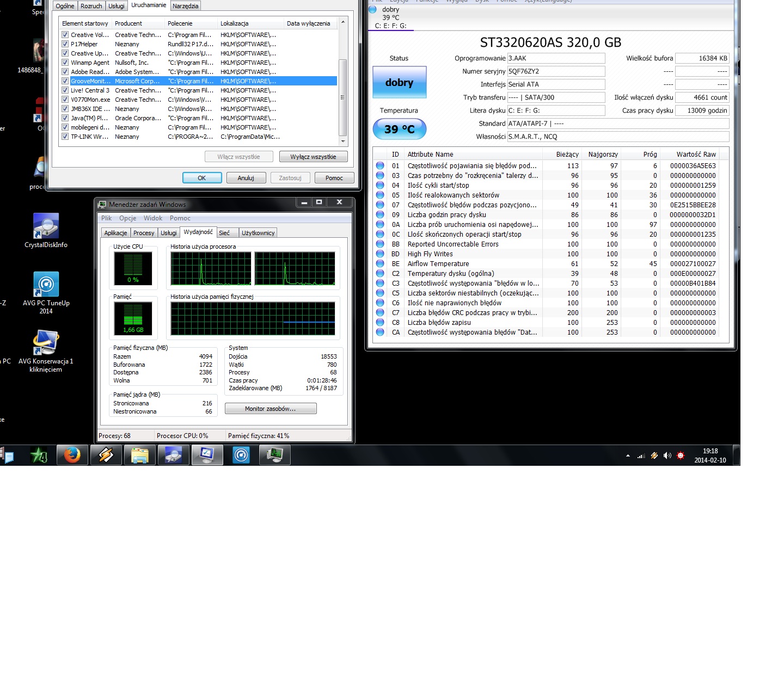Open network signal tray icon
The image size is (784, 684).
point(641,455)
